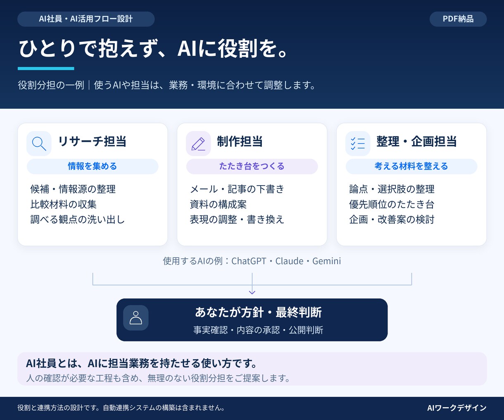Click the text 事実確認・内容の承認・公開判断

pyautogui.click(x=258, y=330)
